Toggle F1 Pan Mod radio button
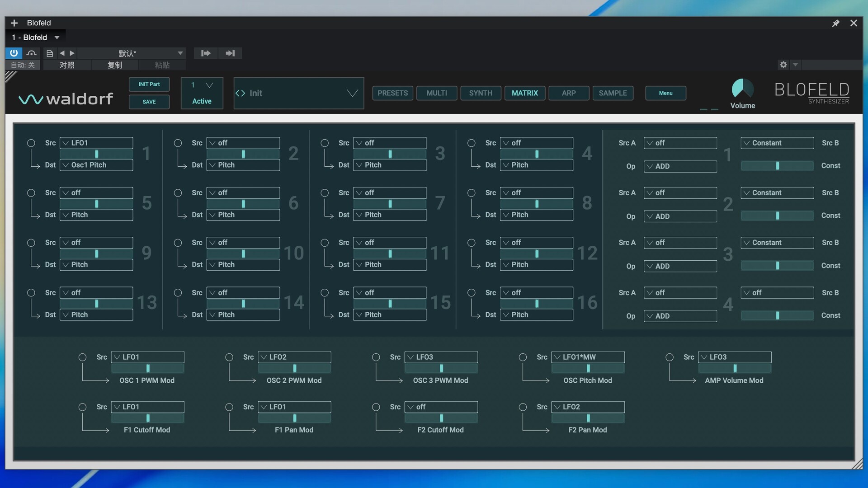 (x=229, y=407)
